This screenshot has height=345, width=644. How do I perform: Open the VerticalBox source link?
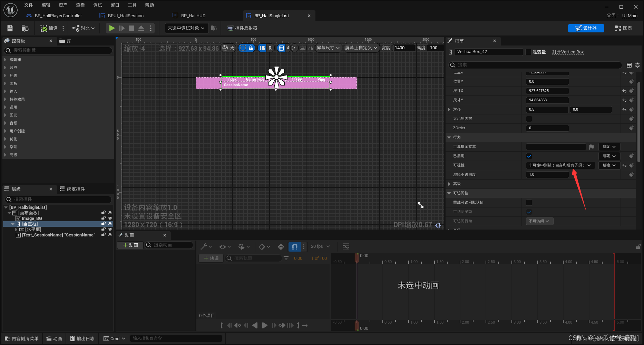tap(568, 52)
